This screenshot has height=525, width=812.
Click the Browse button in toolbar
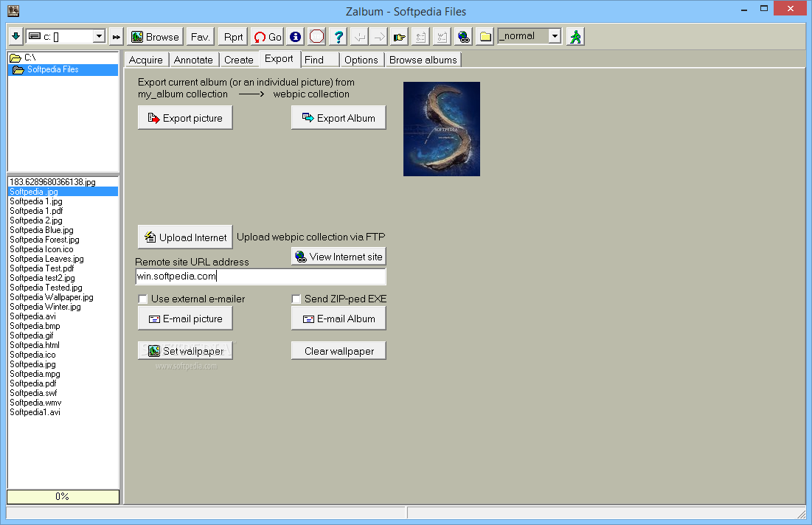156,37
